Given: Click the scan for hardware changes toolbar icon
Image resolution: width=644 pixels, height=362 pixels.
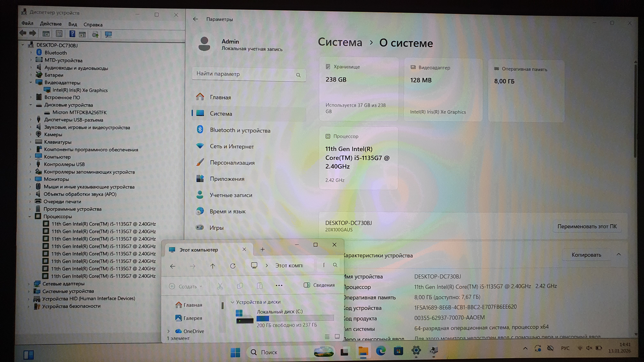Looking at the screenshot, I should click(108, 34).
